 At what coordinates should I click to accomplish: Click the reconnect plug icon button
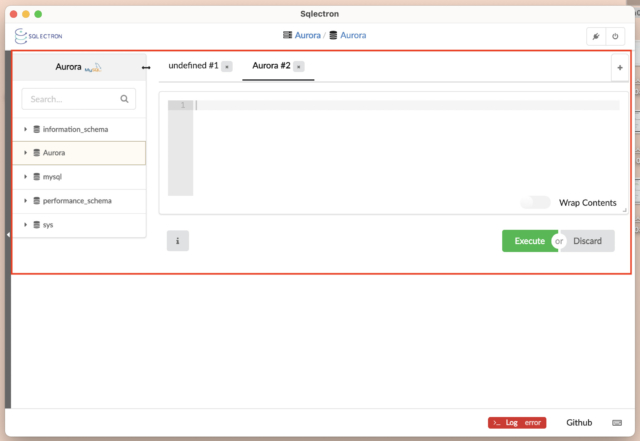click(596, 36)
